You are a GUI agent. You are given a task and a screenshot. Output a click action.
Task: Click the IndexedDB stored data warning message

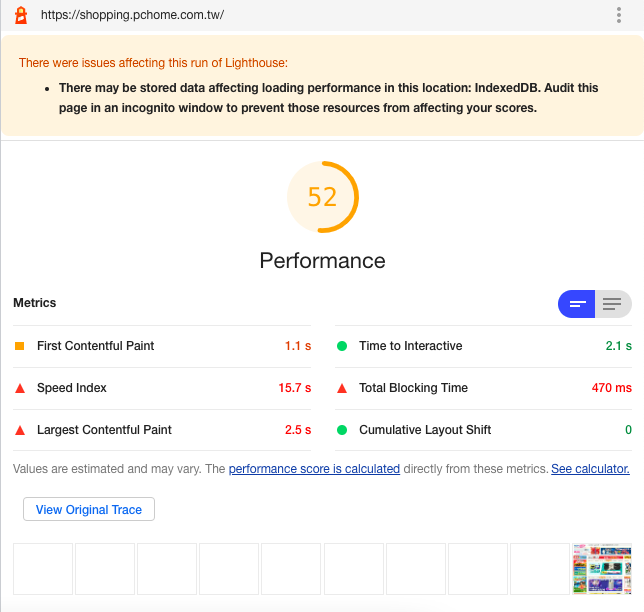click(x=328, y=98)
